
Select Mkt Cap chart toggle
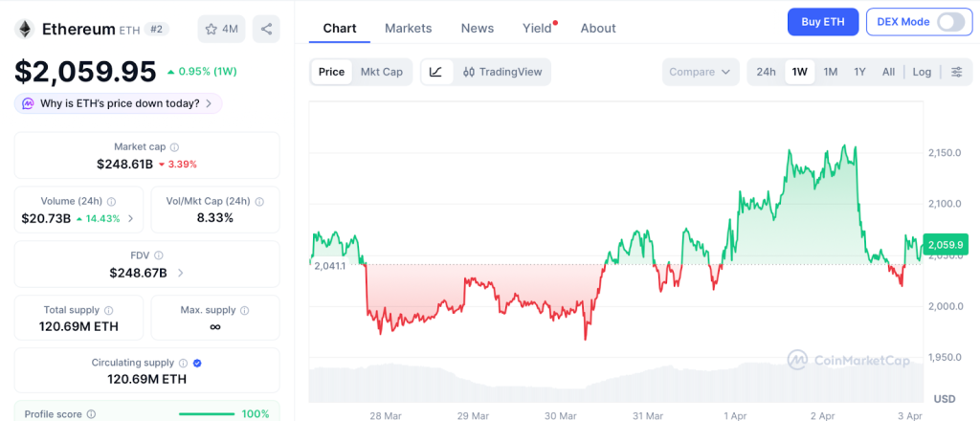pos(381,72)
